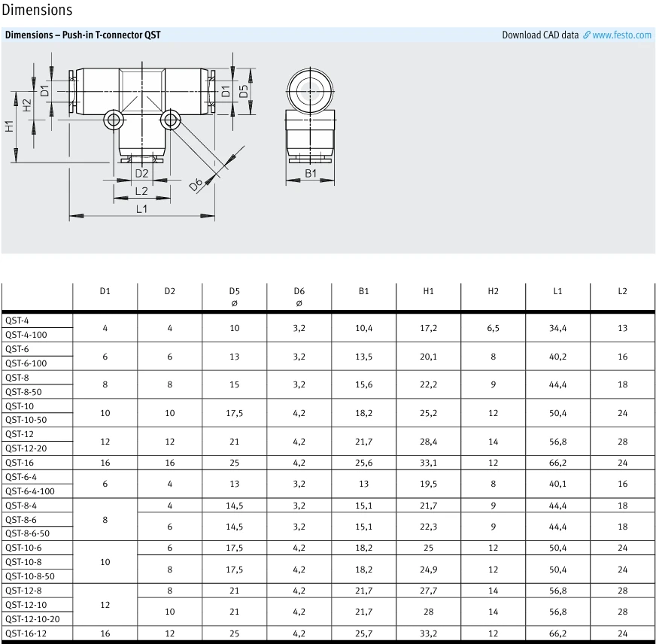Select the QST-12-20 row label
This screenshot has height=644, width=656.
[x=26, y=448]
